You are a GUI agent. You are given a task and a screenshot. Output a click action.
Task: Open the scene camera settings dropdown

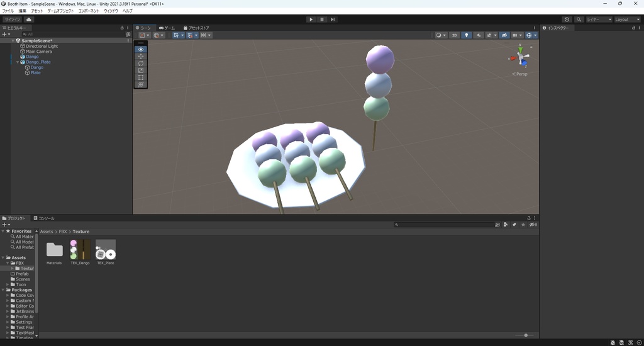pos(517,35)
